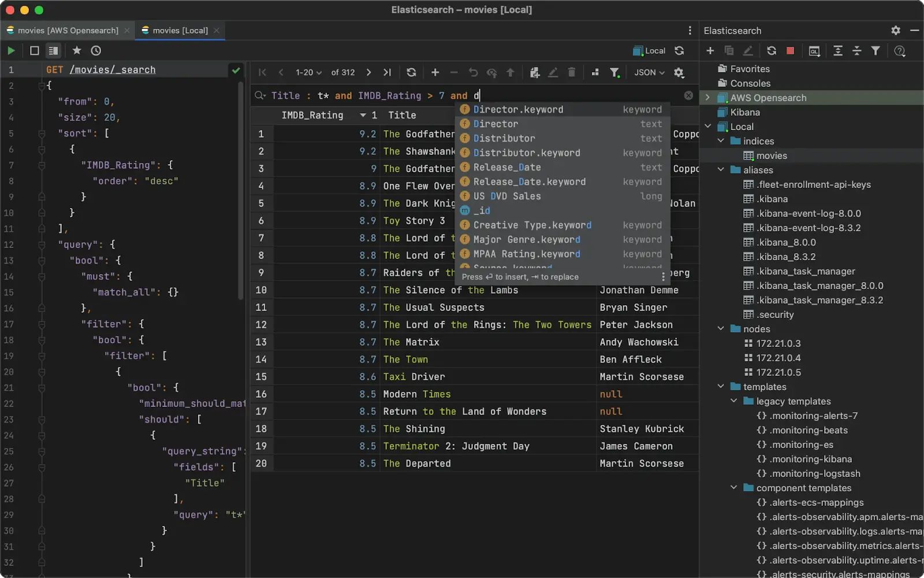Viewport: 924px width, 578px height.
Task: Click the minus delete row icon
Action: [454, 72]
